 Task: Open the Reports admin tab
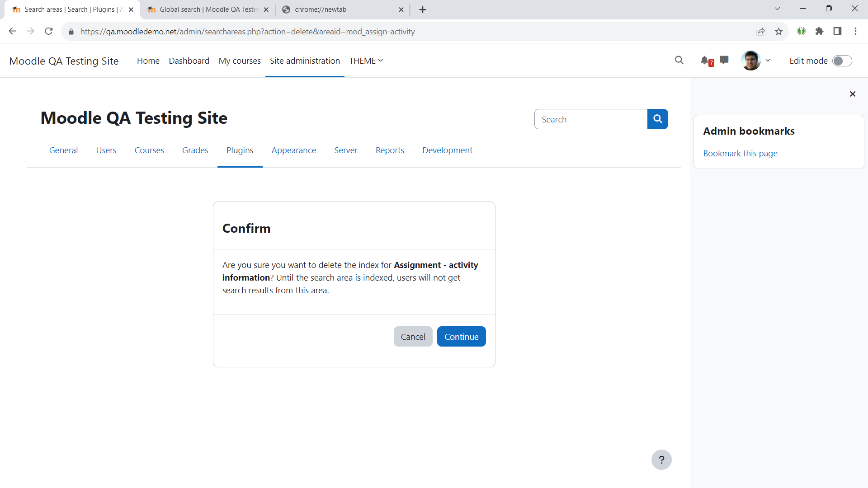point(390,150)
